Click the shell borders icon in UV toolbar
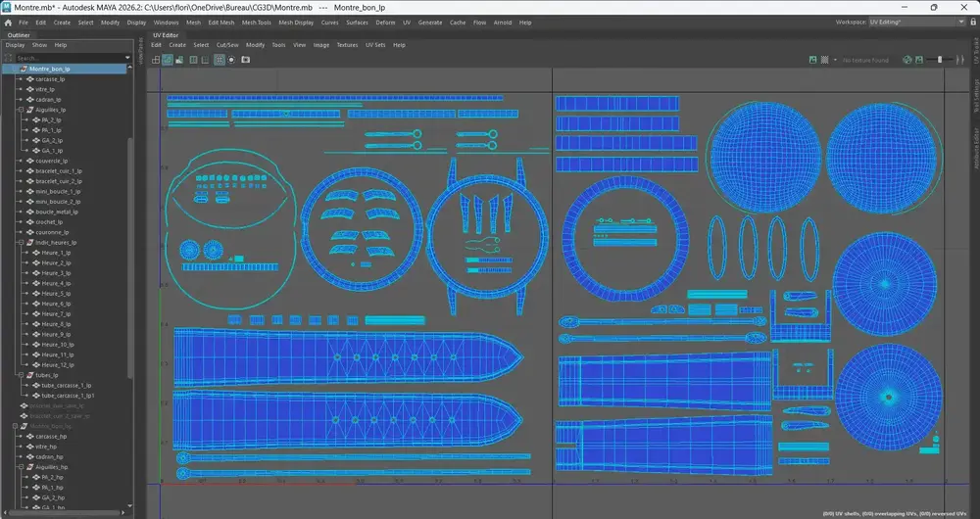The width and height of the screenshot is (980, 519). pyautogui.click(x=205, y=60)
